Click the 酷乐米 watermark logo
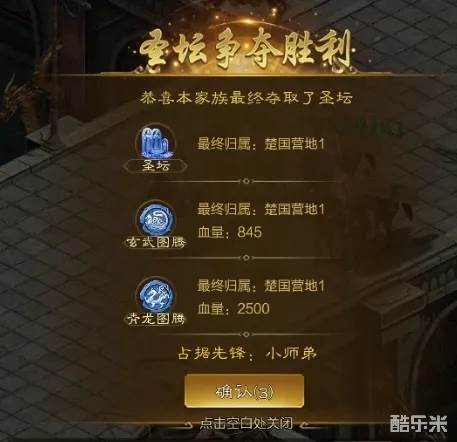The image size is (457, 442). click(419, 424)
